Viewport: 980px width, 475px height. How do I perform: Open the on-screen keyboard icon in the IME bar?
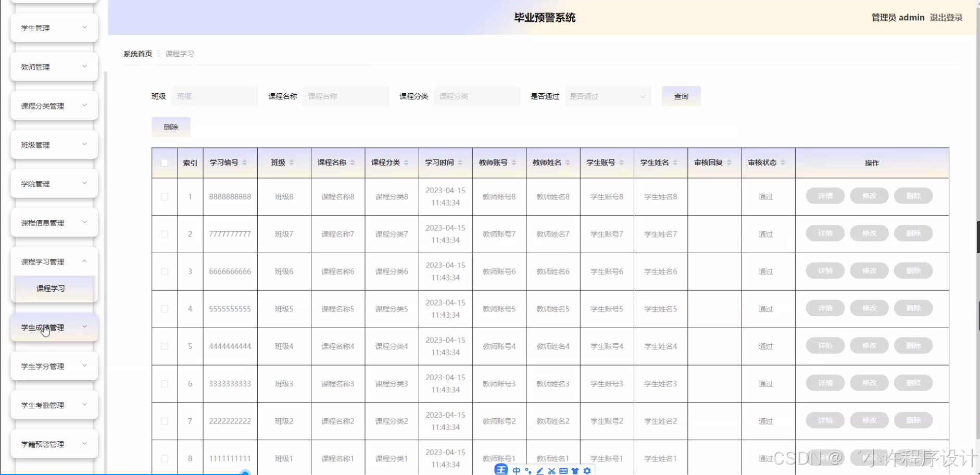click(x=563, y=471)
